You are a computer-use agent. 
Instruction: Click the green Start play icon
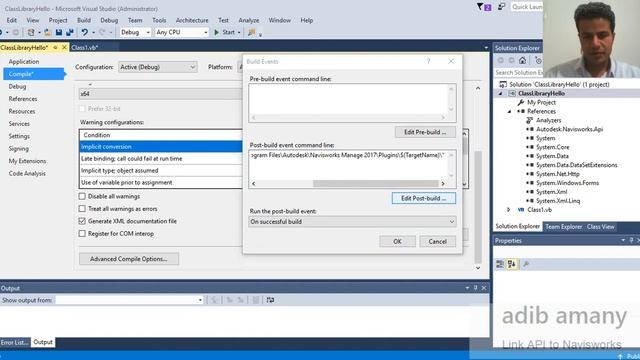217,32
